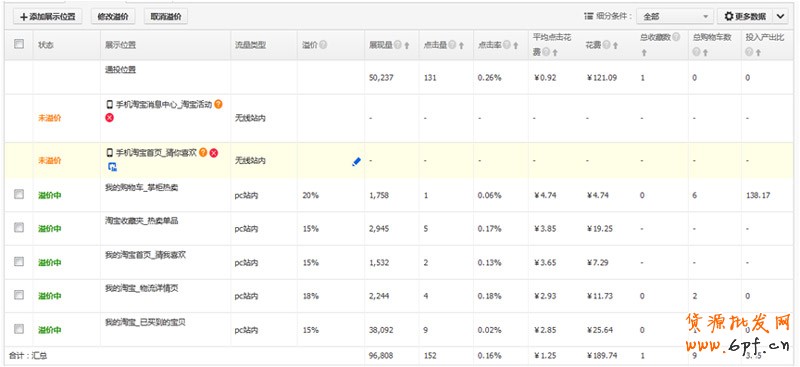Tick the select-all checkbox in table header
Screen dimensions: 800x367
pos(19,44)
